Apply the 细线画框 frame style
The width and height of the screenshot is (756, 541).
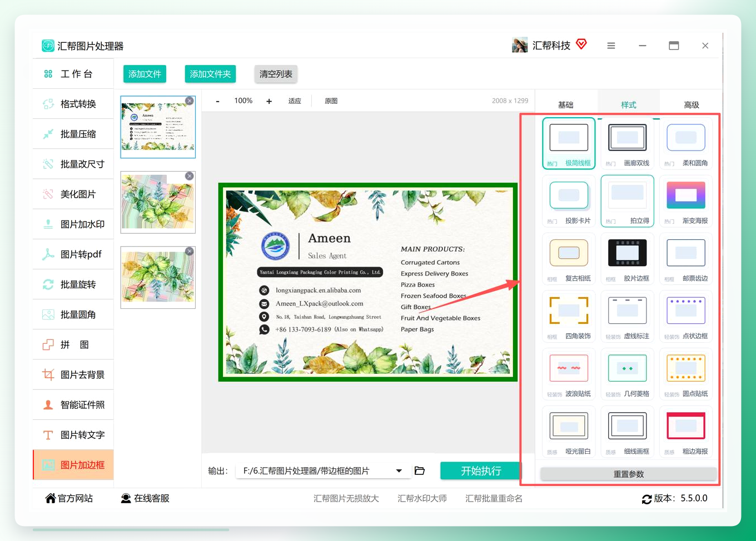(x=627, y=432)
